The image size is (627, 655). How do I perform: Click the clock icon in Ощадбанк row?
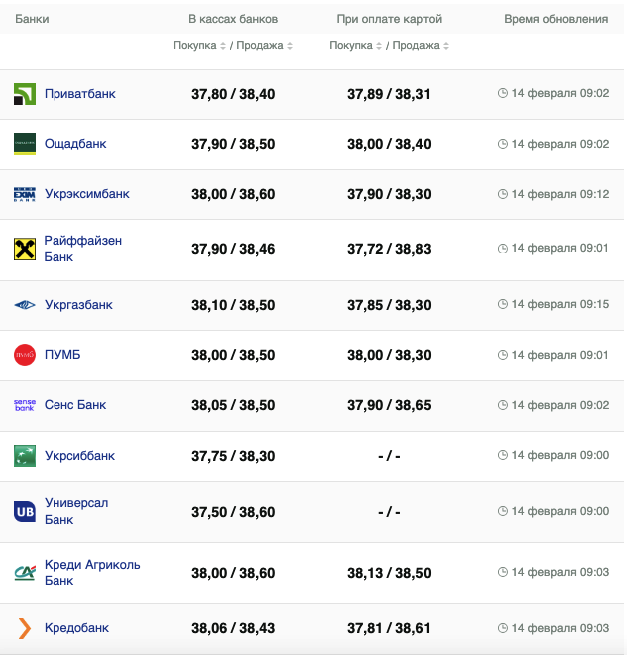point(503,144)
